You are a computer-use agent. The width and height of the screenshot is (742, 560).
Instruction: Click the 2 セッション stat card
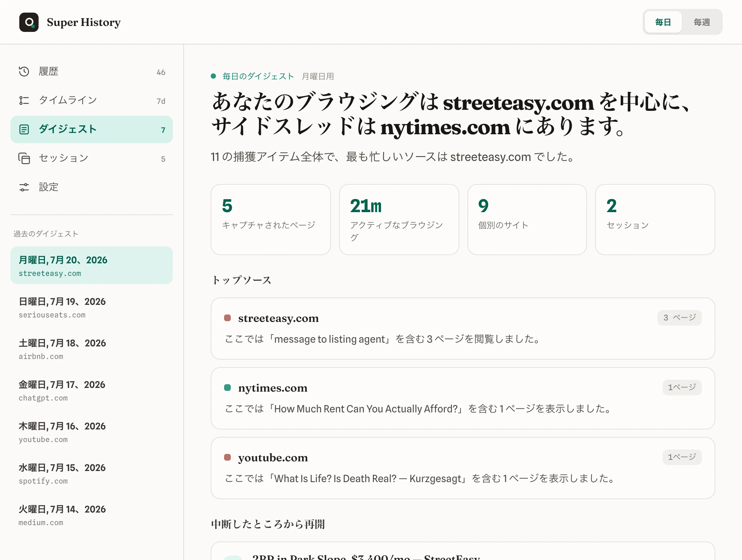pos(655,220)
